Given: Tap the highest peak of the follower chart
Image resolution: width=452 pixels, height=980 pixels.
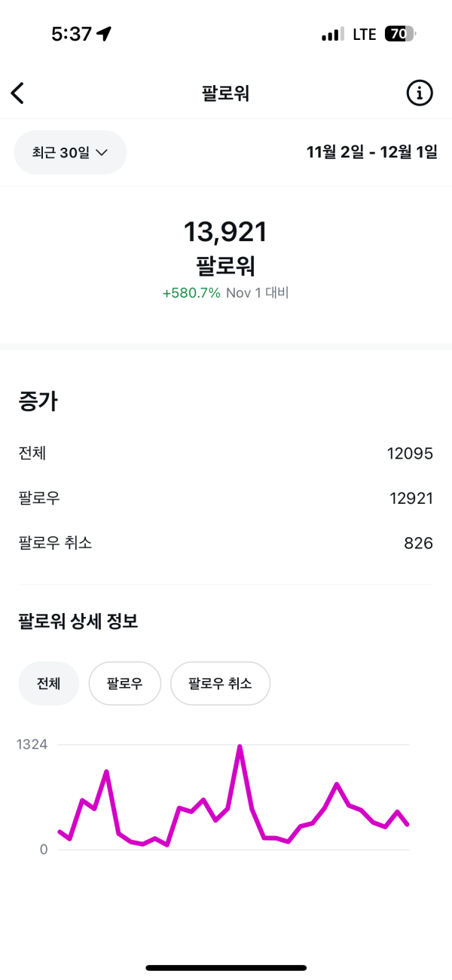Looking at the screenshot, I should click(x=240, y=747).
